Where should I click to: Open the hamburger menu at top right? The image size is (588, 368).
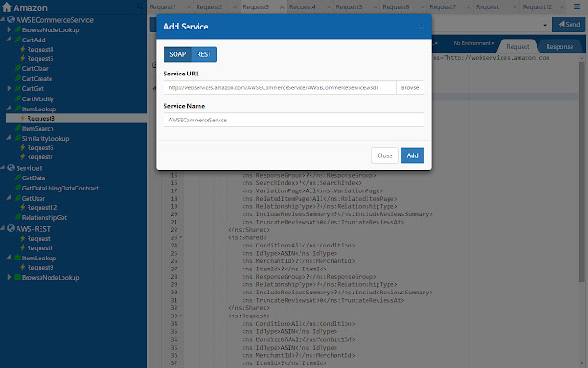578,6
